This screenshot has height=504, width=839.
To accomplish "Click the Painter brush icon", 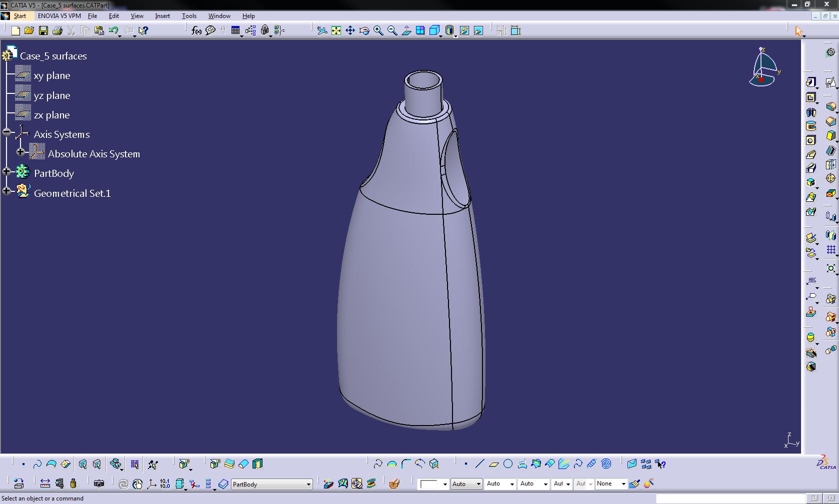I will pyautogui.click(x=634, y=484).
